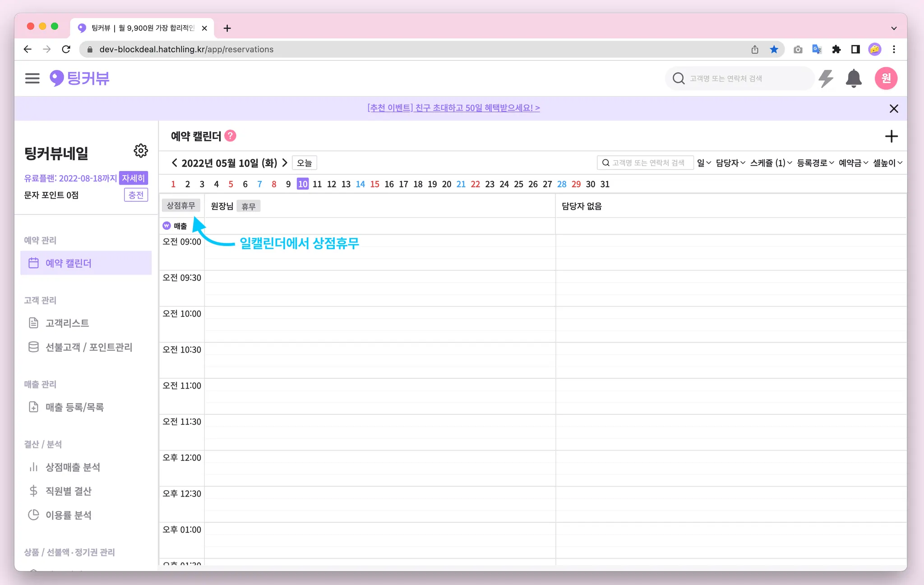924x585 pixels.
Task: Toggle the 상점휴무 store holiday button
Action: point(181,206)
